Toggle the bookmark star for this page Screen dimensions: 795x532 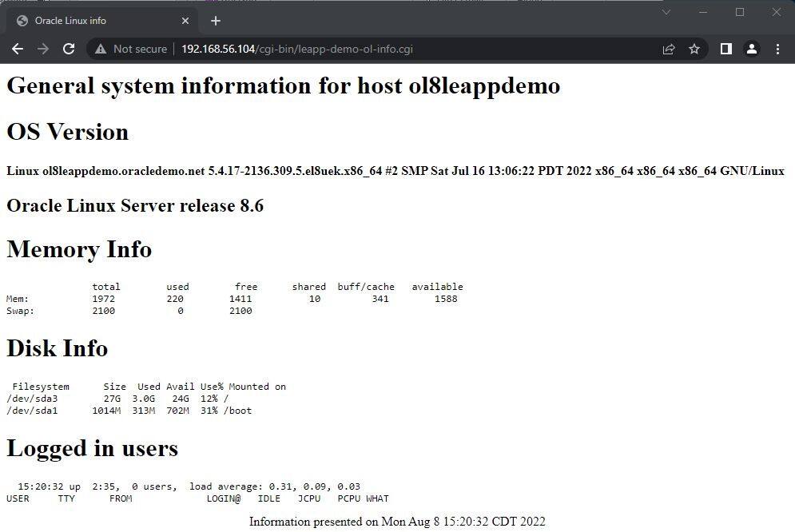tap(694, 48)
